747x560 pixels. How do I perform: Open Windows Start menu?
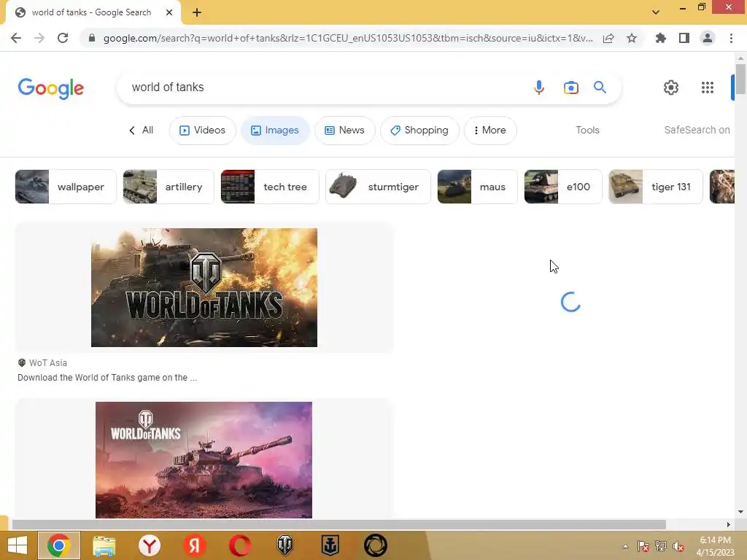18,545
